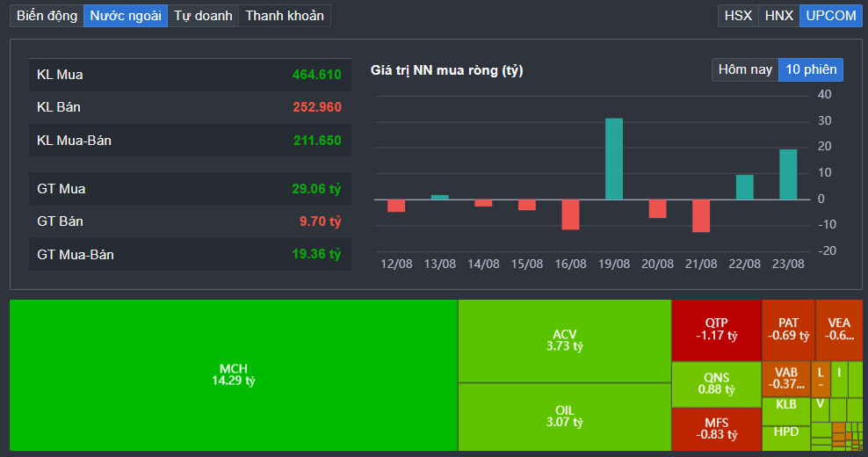This screenshot has height=457, width=868.
Task: Open the red QTP tile
Action: tap(716, 330)
